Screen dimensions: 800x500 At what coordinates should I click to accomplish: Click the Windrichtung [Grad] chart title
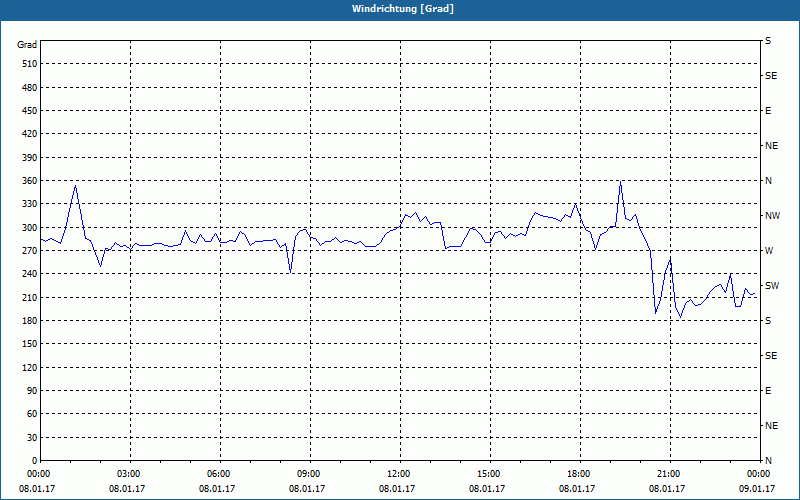tap(403, 9)
